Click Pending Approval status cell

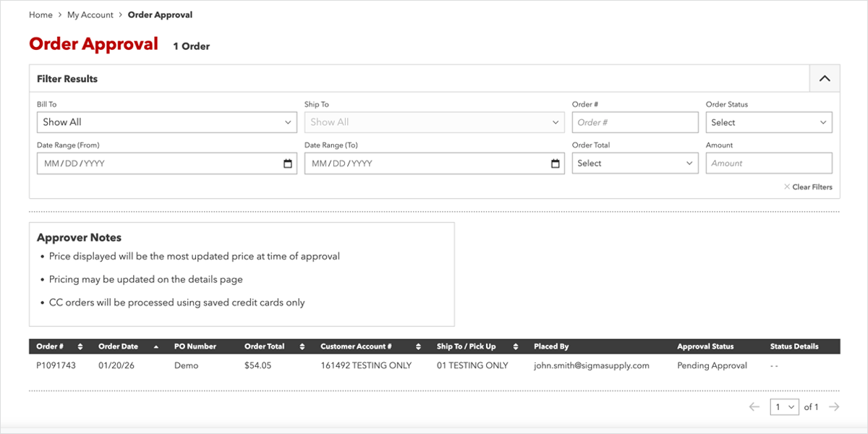712,366
